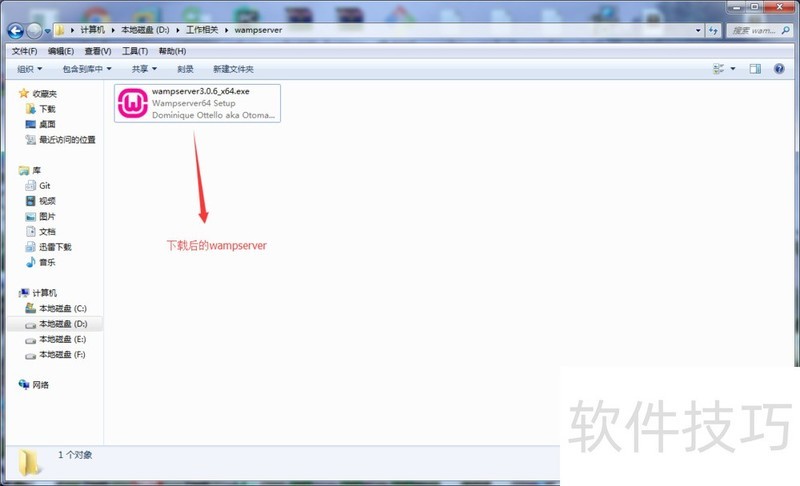Click 新建文件夹 button

[233, 69]
